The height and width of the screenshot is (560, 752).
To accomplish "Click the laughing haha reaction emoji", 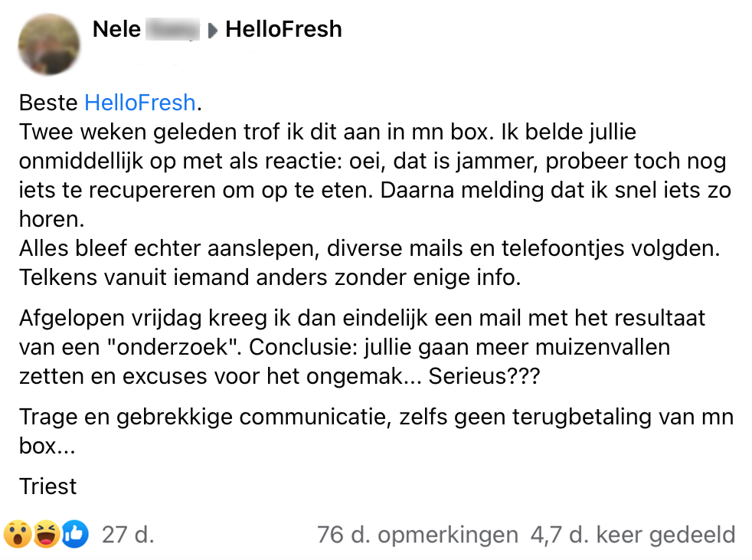I will pos(46,534).
